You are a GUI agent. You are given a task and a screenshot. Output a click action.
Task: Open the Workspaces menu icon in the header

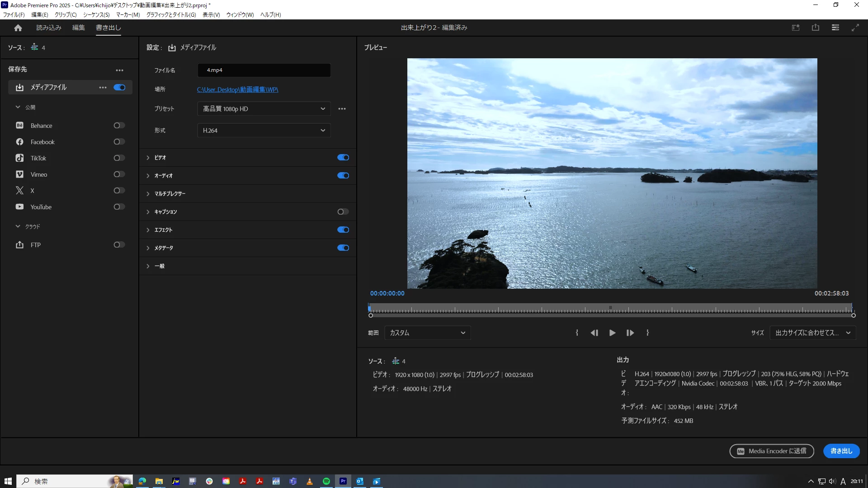pyautogui.click(x=835, y=28)
